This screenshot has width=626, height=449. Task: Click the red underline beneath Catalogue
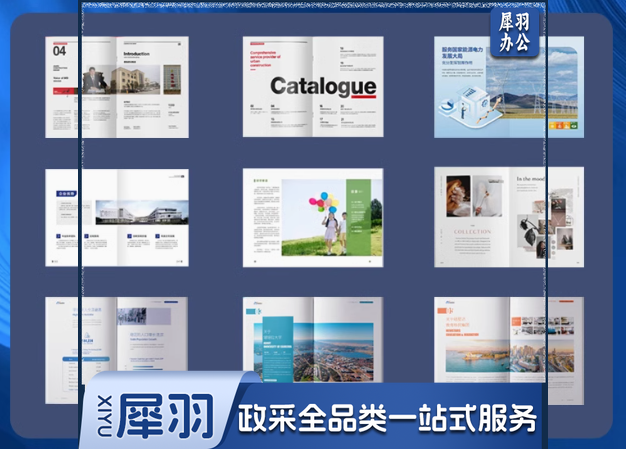coord(350,98)
